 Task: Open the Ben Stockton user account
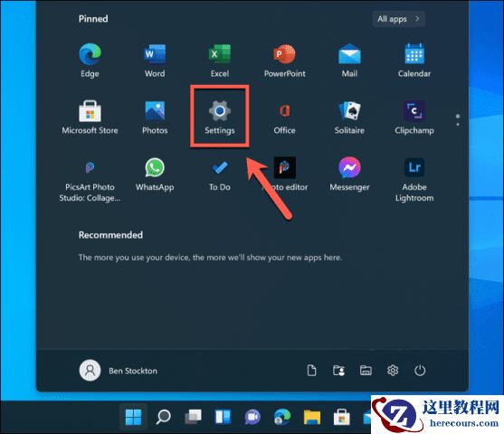119,371
